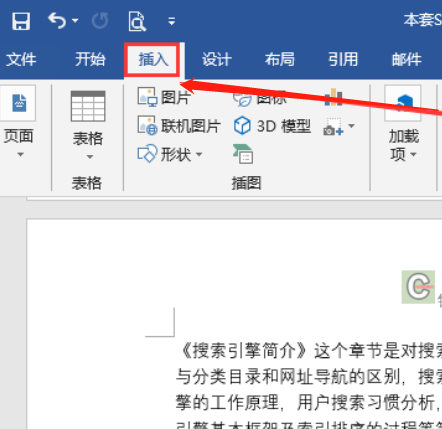Save the document with the floppy disk icon
The image size is (442, 429).
tap(21, 21)
